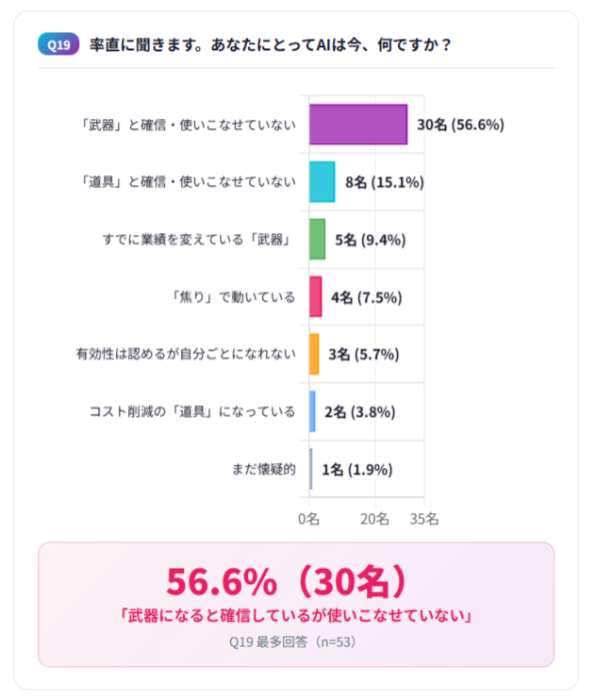Click the まだ懐疑的 label
Image resolution: width=595 pixels, height=700 pixels.
click(263, 469)
